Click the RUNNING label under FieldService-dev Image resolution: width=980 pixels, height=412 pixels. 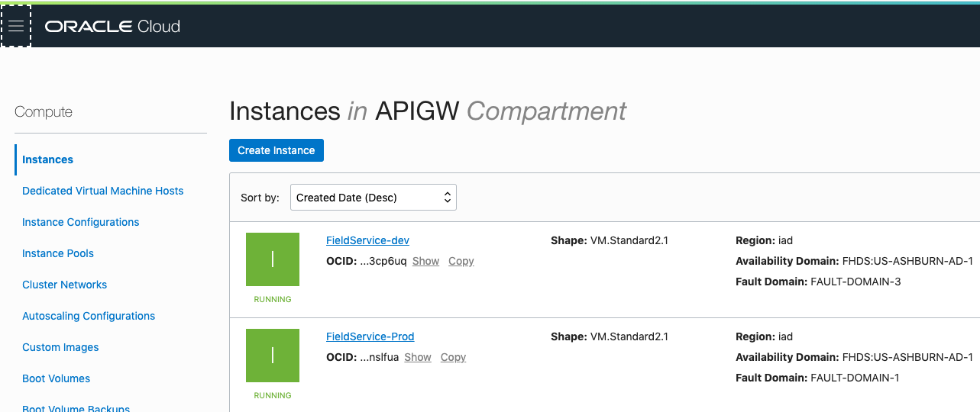tap(273, 299)
